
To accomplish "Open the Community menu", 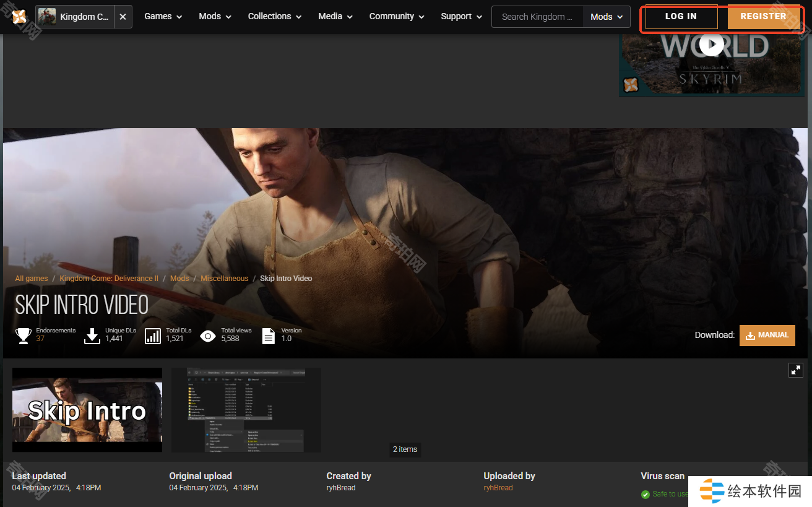I will click(x=397, y=17).
